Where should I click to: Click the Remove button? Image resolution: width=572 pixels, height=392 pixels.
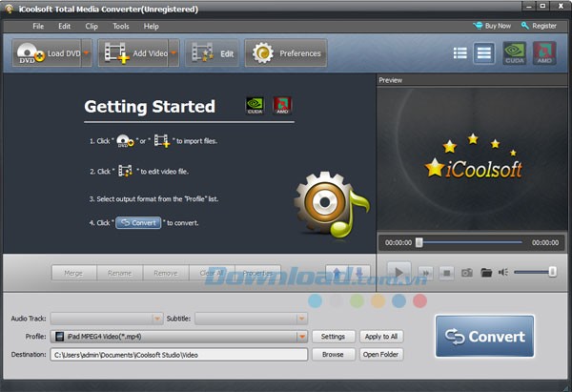[x=166, y=273]
